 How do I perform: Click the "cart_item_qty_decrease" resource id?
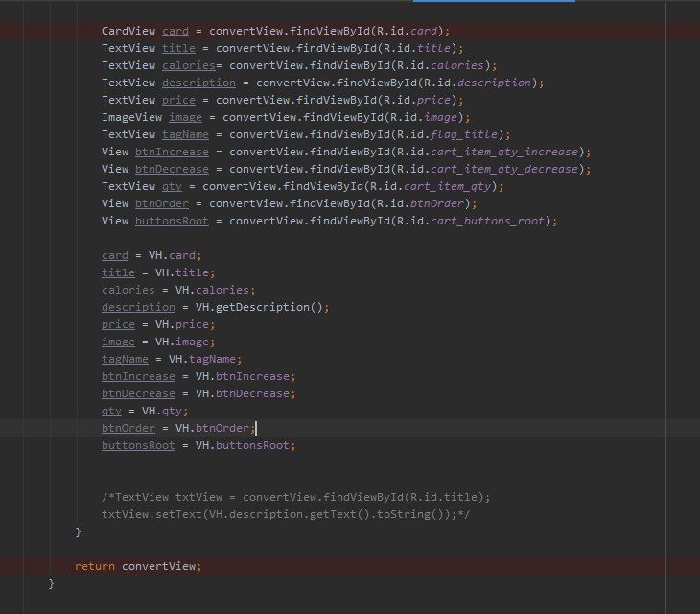click(x=504, y=169)
